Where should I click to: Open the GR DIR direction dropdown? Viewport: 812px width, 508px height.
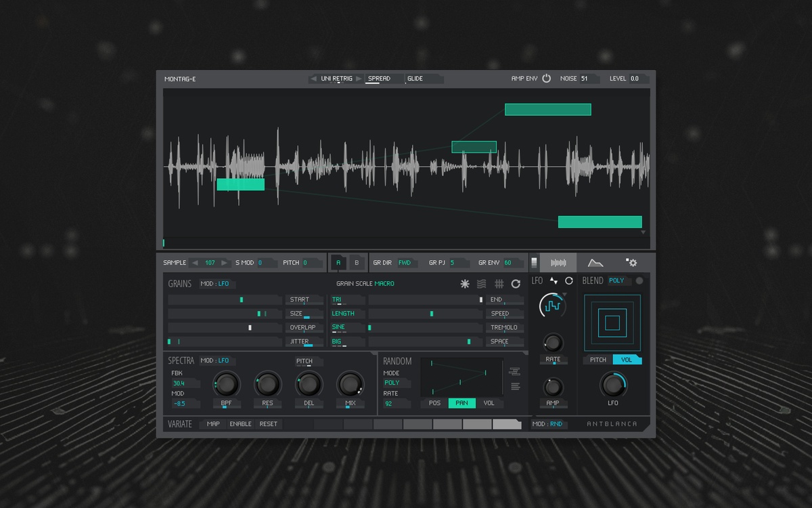[405, 263]
